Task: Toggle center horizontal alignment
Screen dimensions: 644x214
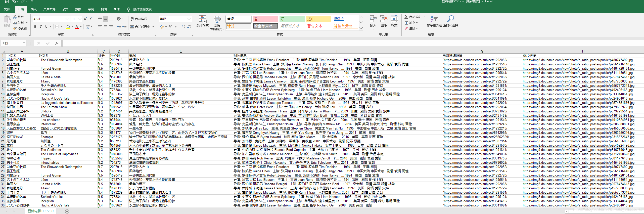Action: (x=106, y=27)
